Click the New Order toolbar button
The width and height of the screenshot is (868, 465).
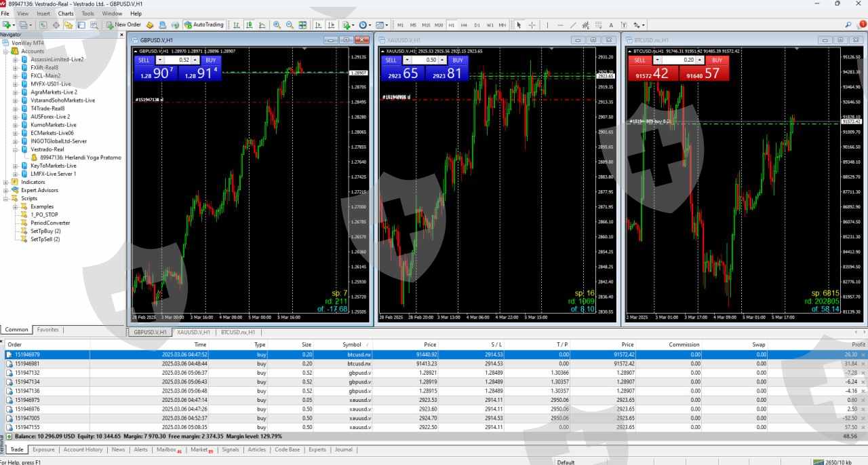pyautogui.click(x=123, y=25)
